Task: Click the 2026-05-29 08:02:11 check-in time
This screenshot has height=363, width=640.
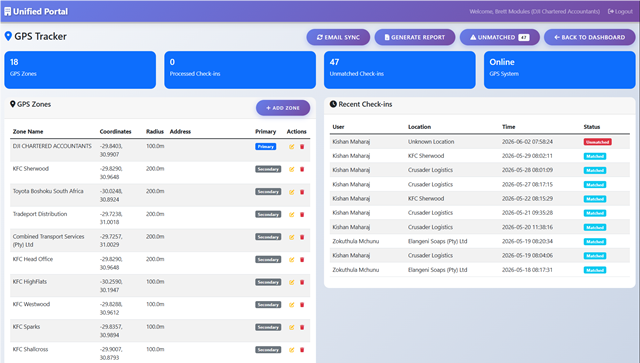Action: click(527, 156)
